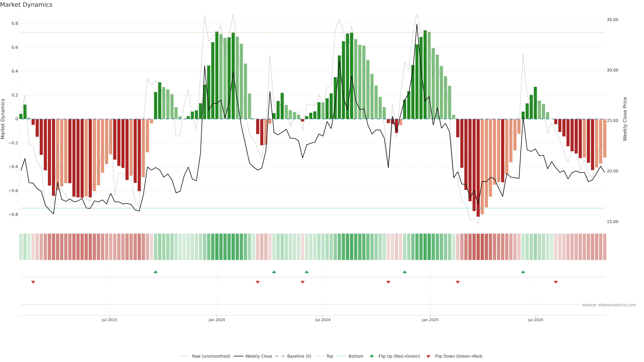Click the first green flip-up marker
The image size is (644, 362).
[x=155, y=272]
